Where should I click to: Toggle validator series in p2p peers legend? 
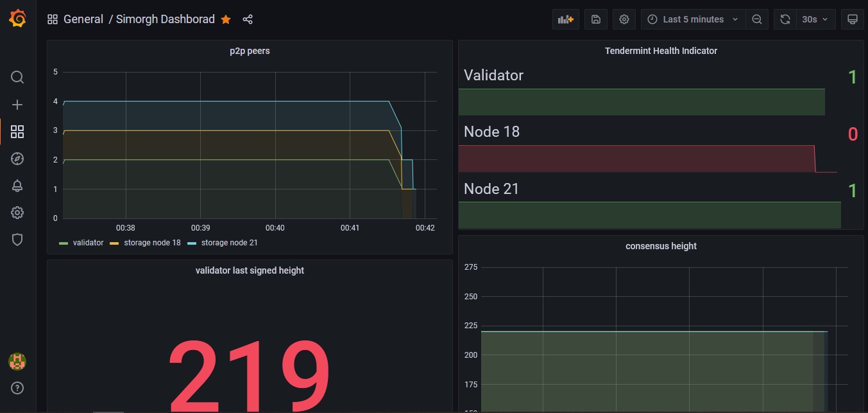(88, 243)
